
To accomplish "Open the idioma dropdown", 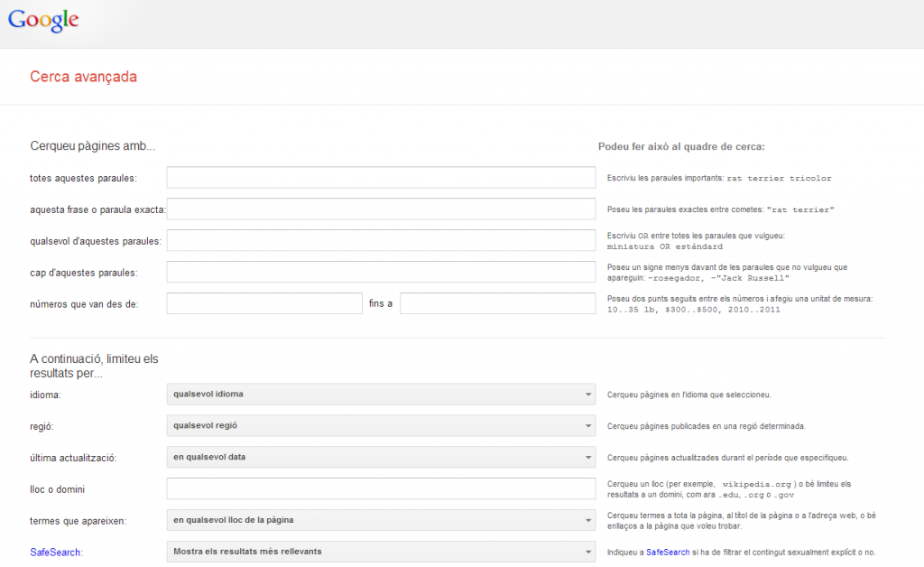I will pyautogui.click(x=380, y=395).
